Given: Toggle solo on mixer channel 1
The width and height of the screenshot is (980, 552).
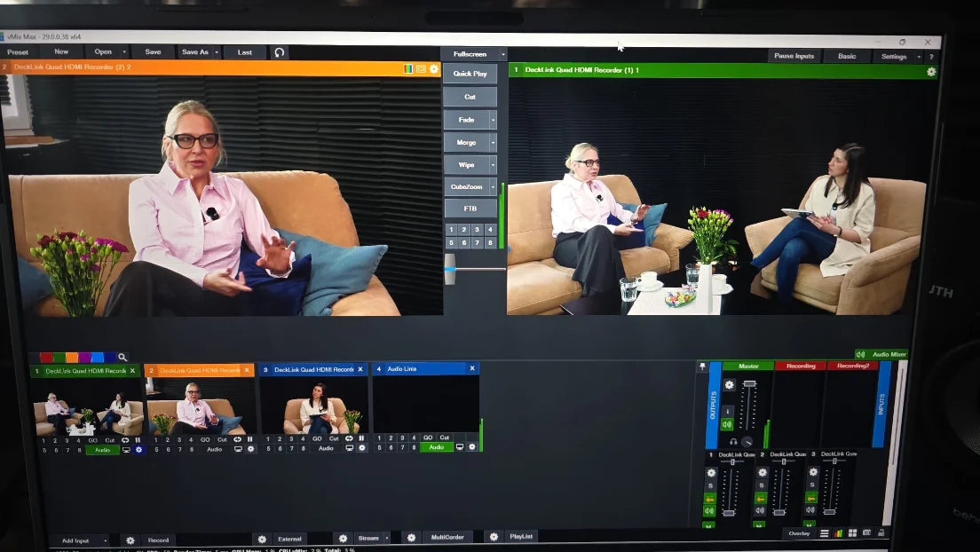Looking at the screenshot, I should [711, 485].
